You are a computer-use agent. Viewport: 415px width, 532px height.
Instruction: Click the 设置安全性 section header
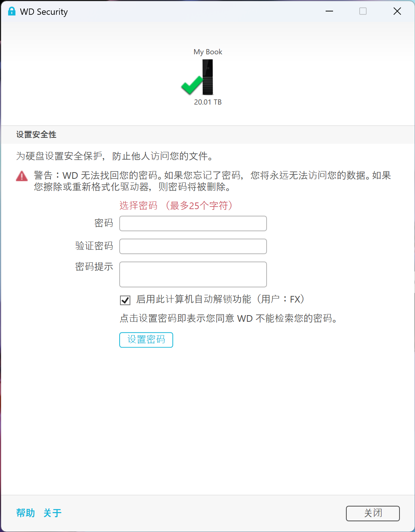coord(36,134)
